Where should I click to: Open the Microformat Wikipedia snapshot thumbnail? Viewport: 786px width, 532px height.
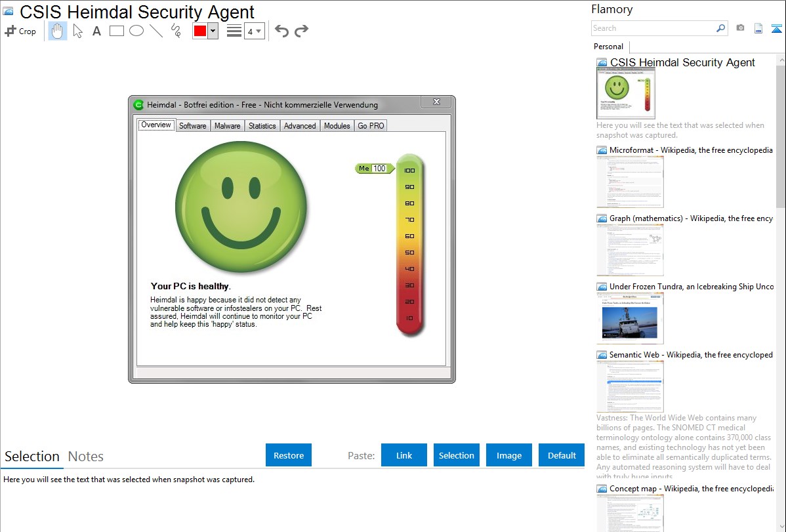(x=630, y=182)
